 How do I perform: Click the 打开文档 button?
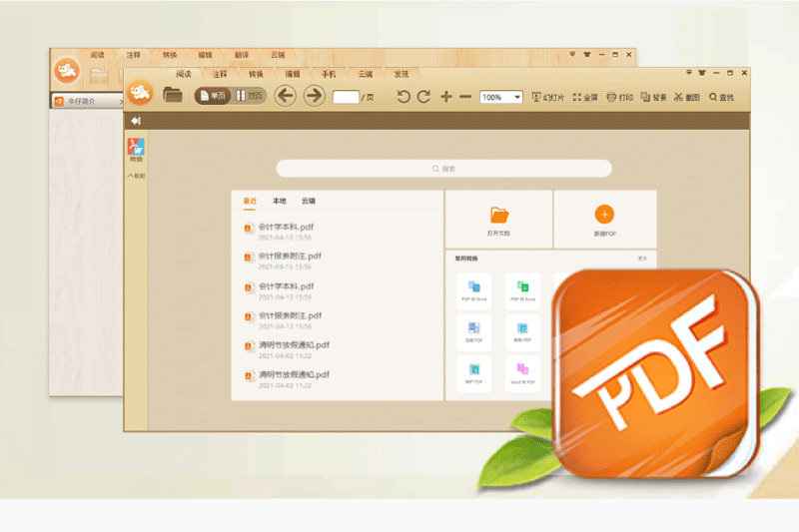(499, 220)
